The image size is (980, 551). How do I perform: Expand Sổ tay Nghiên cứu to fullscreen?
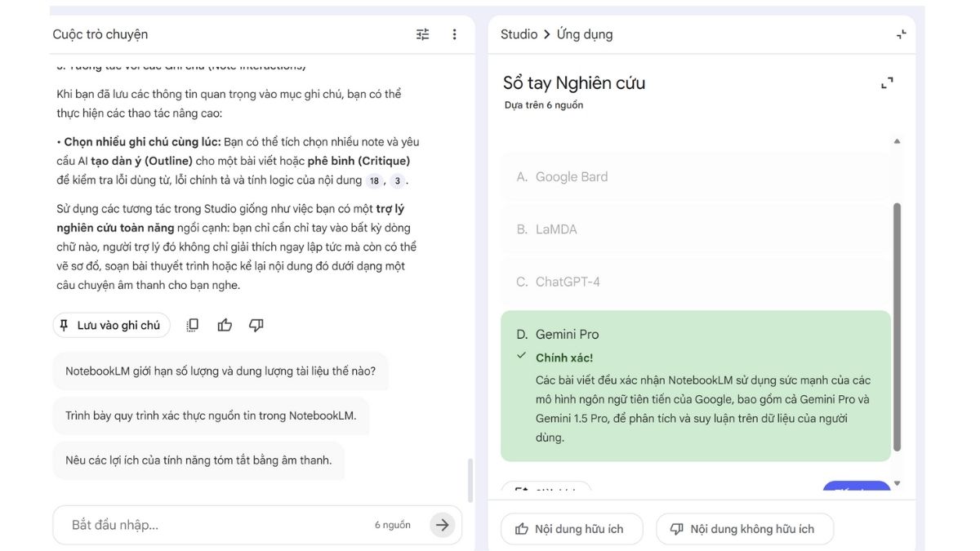(887, 83)
